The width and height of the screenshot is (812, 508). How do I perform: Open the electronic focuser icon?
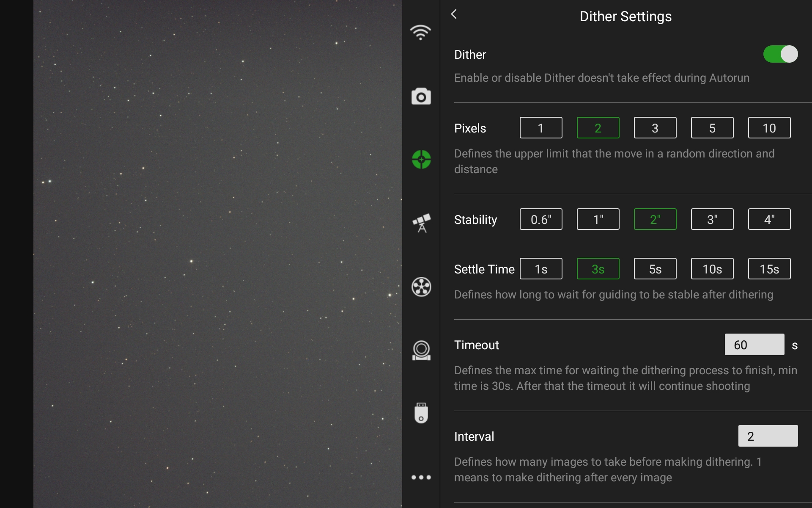point(421,351)
